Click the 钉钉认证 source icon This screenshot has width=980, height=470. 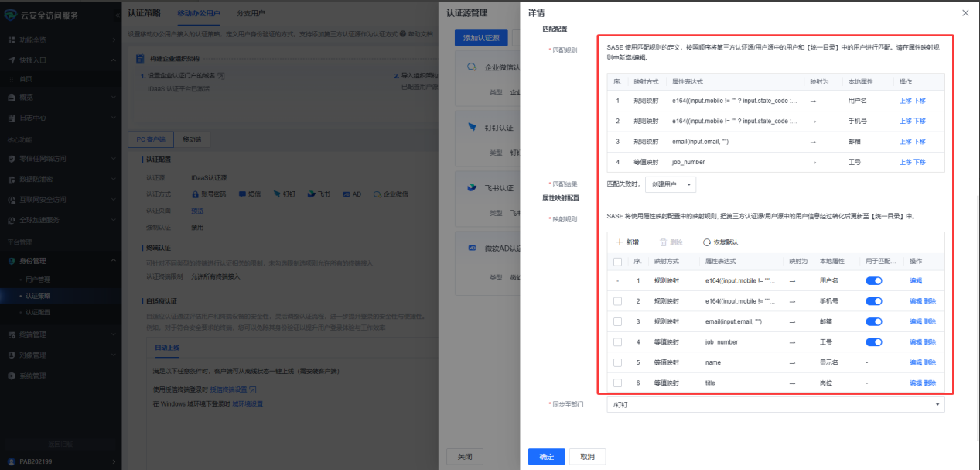tap(471, 127)
